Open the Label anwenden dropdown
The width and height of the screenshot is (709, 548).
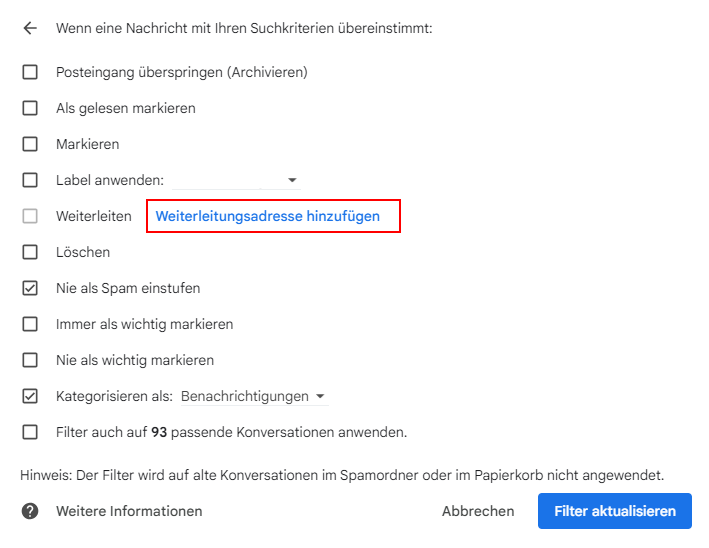point(236,180)
